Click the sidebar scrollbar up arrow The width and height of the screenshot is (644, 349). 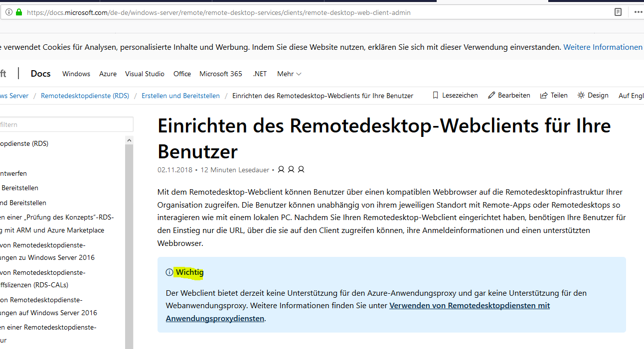(x=129, y=140)
